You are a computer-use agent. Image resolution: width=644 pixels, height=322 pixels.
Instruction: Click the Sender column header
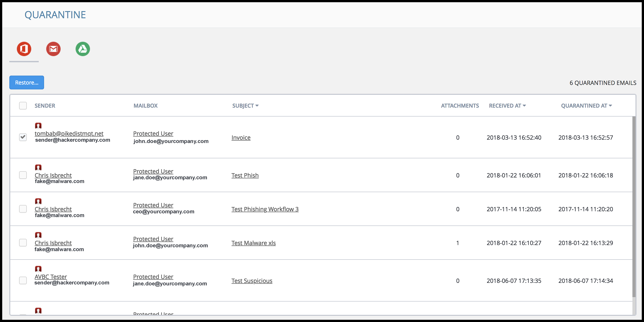pos(45,106)
